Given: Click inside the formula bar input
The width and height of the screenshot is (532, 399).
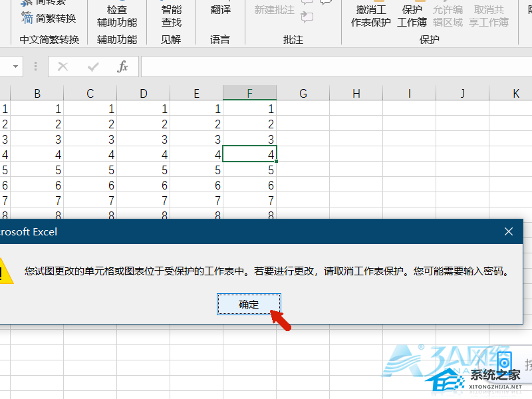Looking at the screenshot, I should pos(336,66).
